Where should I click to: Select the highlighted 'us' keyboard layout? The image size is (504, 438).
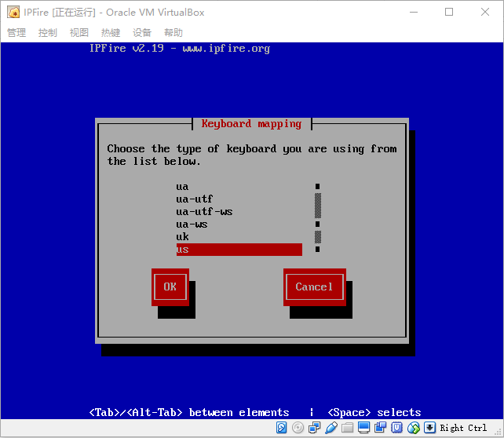coord(239,250)
